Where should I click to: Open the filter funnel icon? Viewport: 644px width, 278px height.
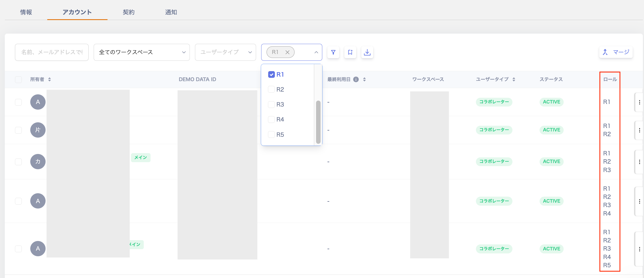333,52
